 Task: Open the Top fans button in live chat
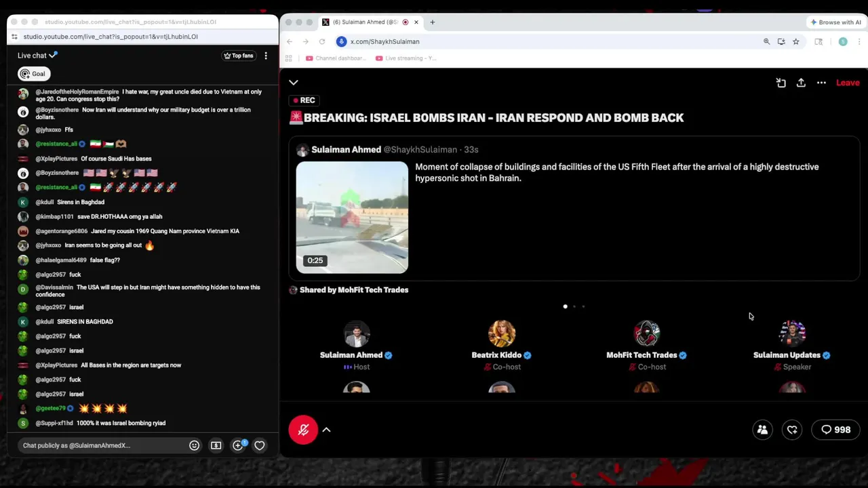pyautogui.click(x=238, y=56)
